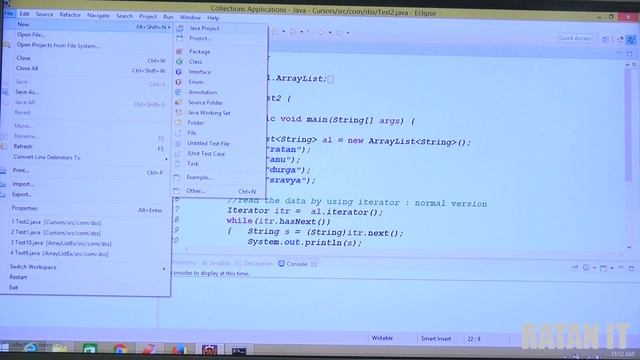Image resolution: width=640 pixels, height=360 pixels.
Task: Click the Java Working Set icon
Action: click(x=178, y=112)
